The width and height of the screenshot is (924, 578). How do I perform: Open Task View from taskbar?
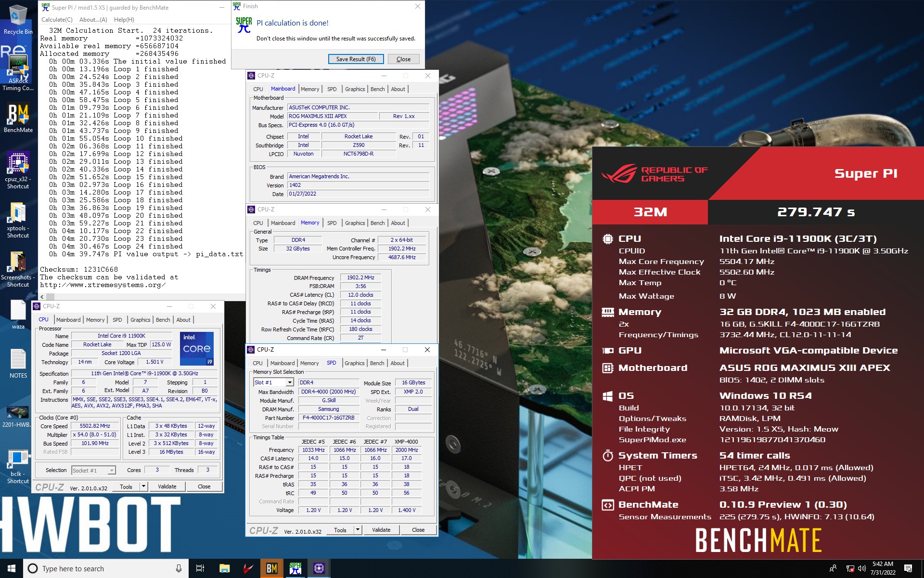(200, 568)
